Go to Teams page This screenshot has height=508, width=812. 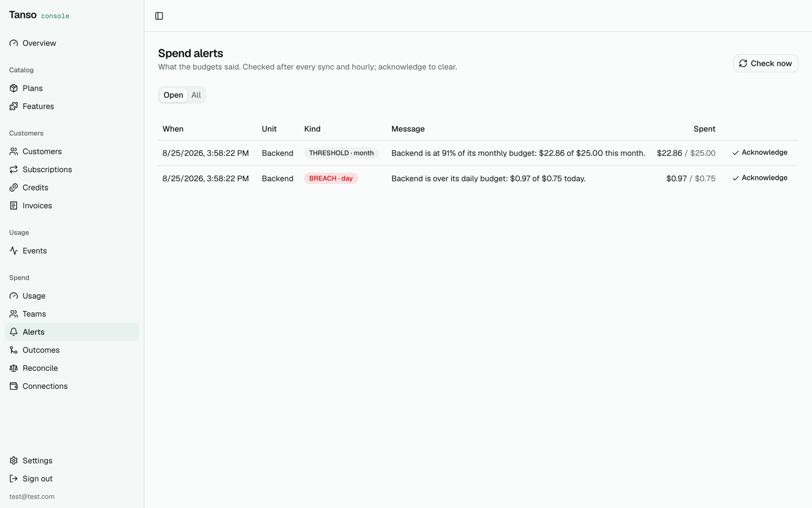[x=72, y=314]
